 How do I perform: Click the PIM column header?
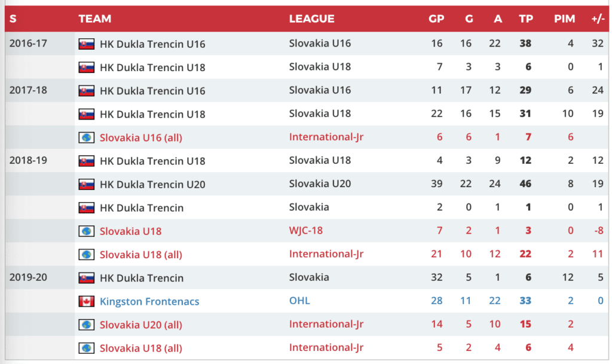coord(564,19)
